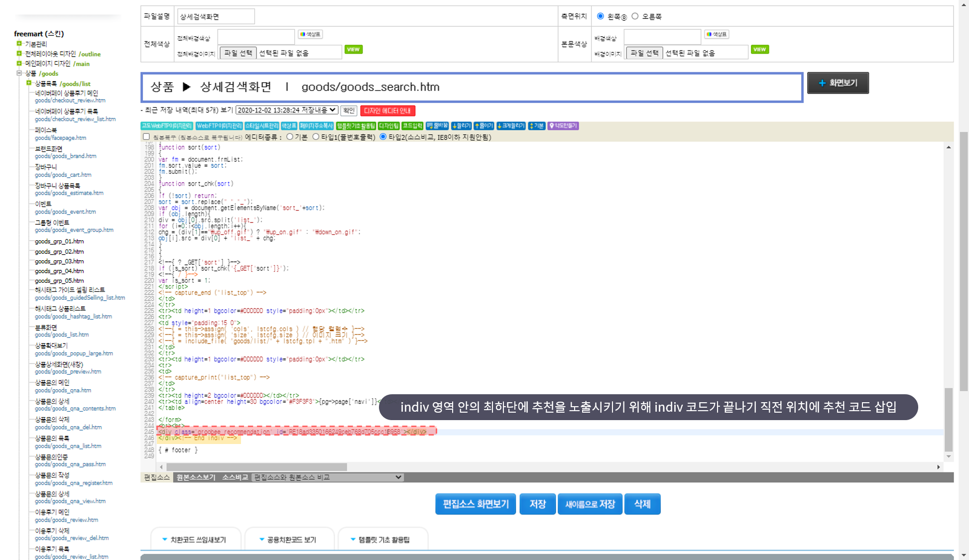This screenshot has height=560, width=969.
Task: Click the 약도만들기 map icon button
Action: tap(563, 126)
